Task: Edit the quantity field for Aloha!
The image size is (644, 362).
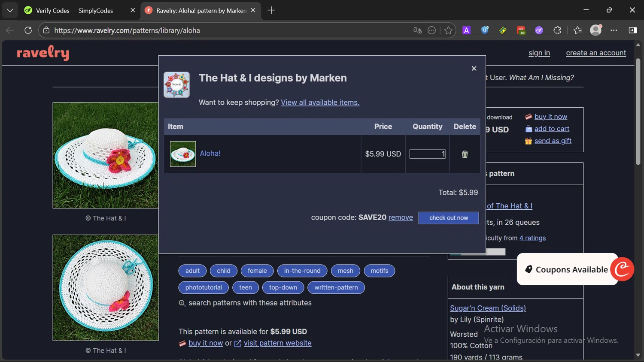Action: click(428, 154)
